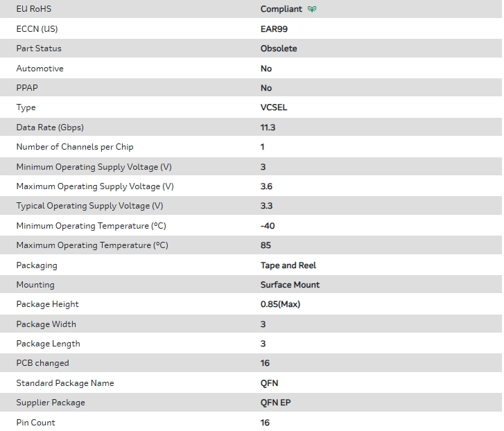Click the Compliant value for EU RoHS
The image size is (504, 431).
click(x=281, y=10)
